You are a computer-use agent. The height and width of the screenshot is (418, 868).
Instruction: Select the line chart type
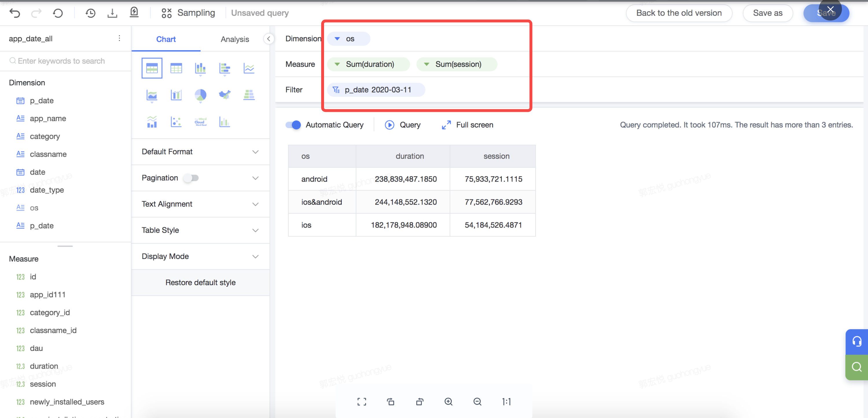pyautogui.click(x=249, y=68)
